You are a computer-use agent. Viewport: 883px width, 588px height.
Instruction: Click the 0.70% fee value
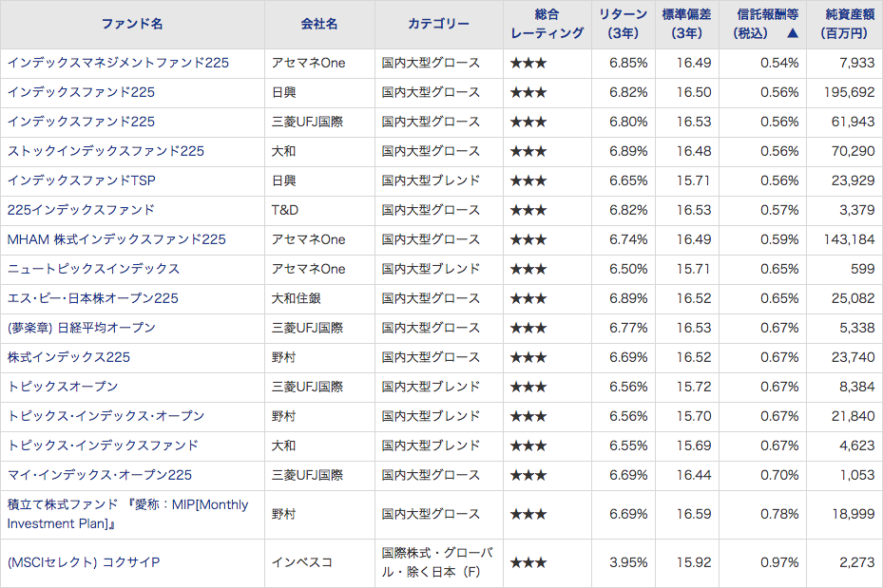click(779, 475)
